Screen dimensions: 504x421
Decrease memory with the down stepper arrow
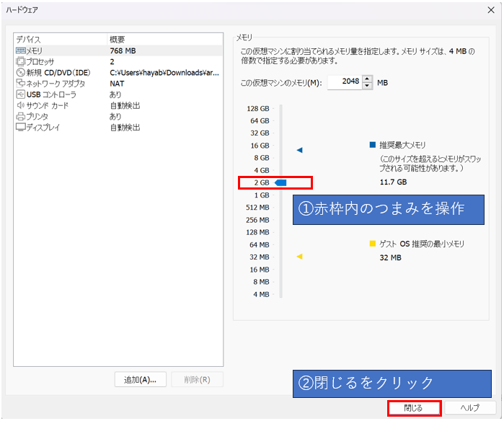pos(368,86)
